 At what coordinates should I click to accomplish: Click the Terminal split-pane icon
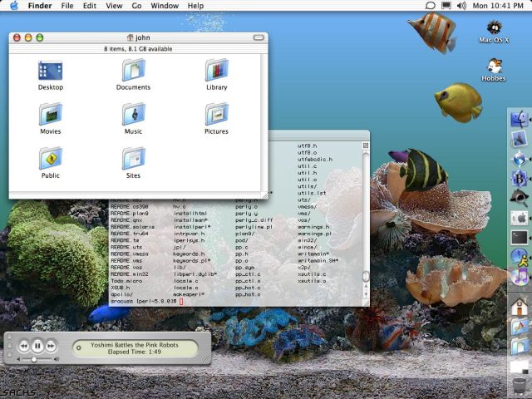click(x=366, y=145)
